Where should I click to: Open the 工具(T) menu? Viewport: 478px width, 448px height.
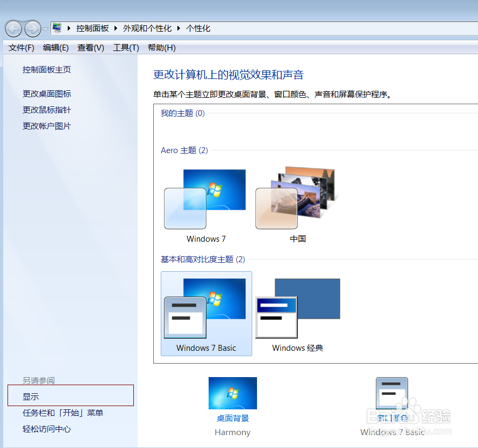point(126,47)
